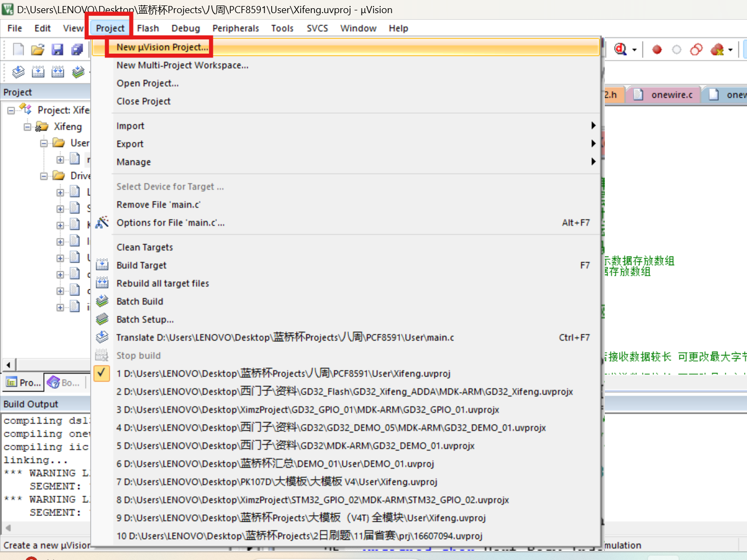The height and width of the screenshot is (560, 747).
Task: Select New Multi-Project Workspace entry
Action: (346, 65)
